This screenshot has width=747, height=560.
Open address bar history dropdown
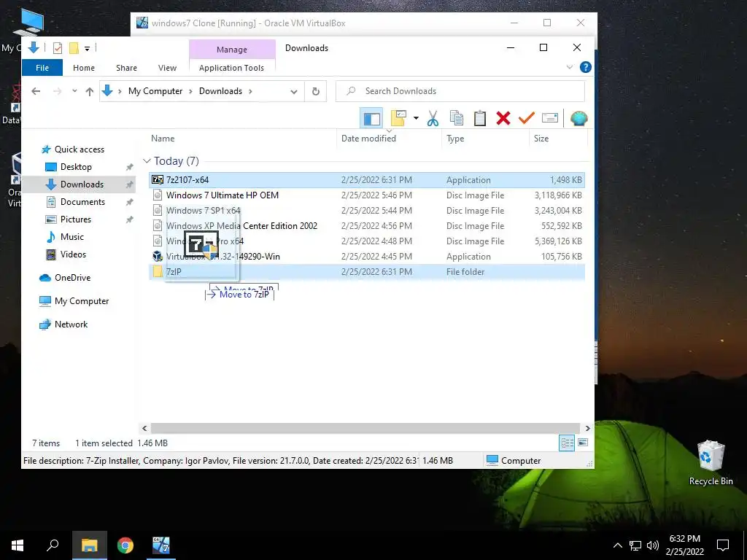point(294,91)
